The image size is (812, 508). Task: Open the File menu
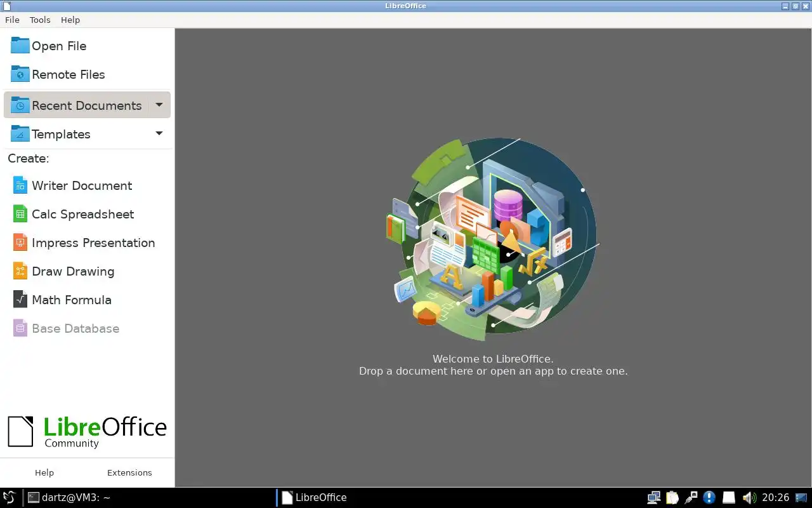pos(12,20)
